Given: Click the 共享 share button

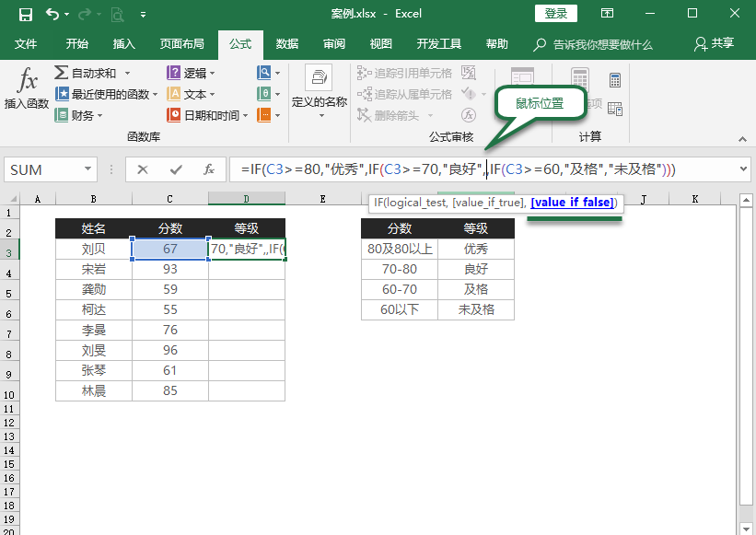Looking at the screenshot, I should [x=714, y=44].
